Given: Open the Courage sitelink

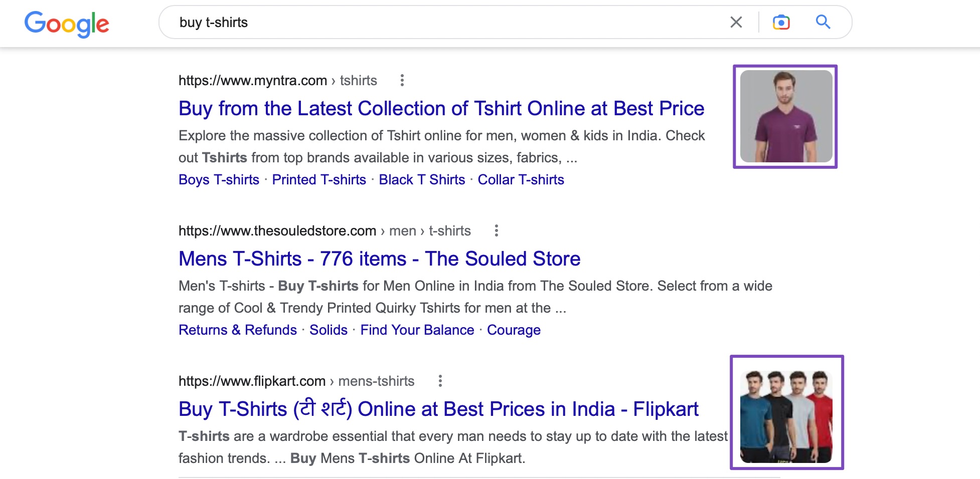Looking at the screenshot, I should (514, 330).
